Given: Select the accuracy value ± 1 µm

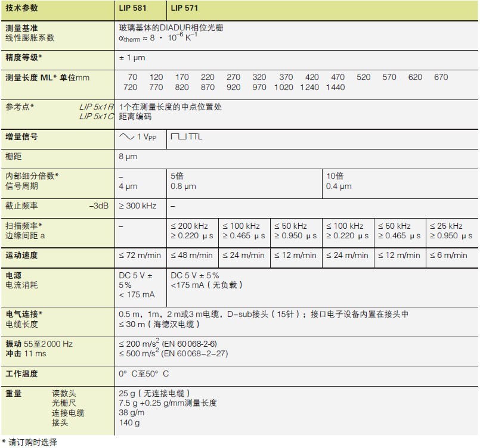Looking at the screenshot, I should point(132,58).
